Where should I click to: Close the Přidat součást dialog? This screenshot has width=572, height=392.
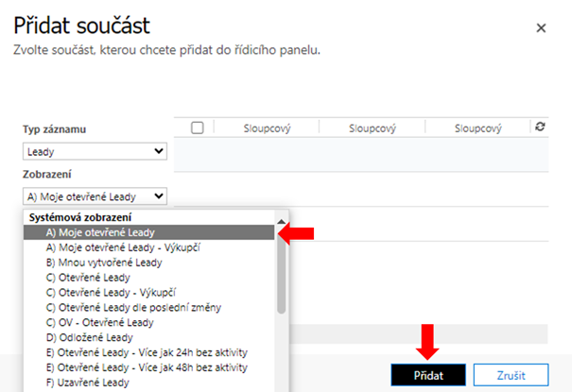click(541, 28)
